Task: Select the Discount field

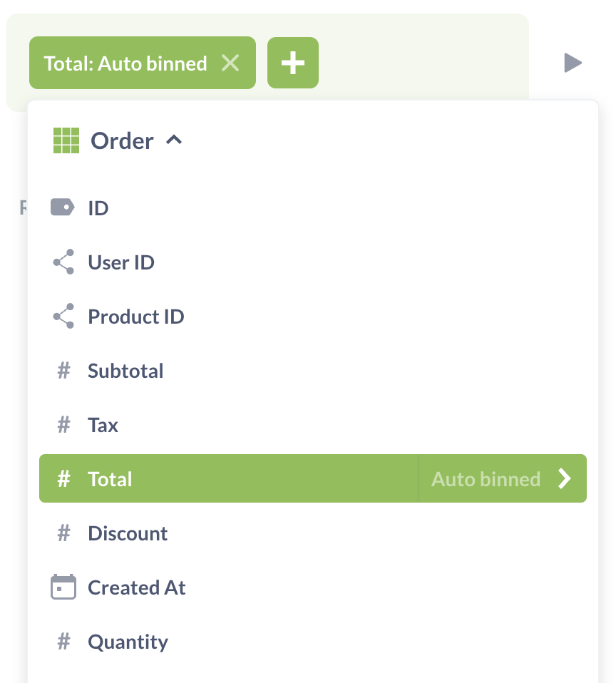Action: pyautogui.click(x=313, y=533)
